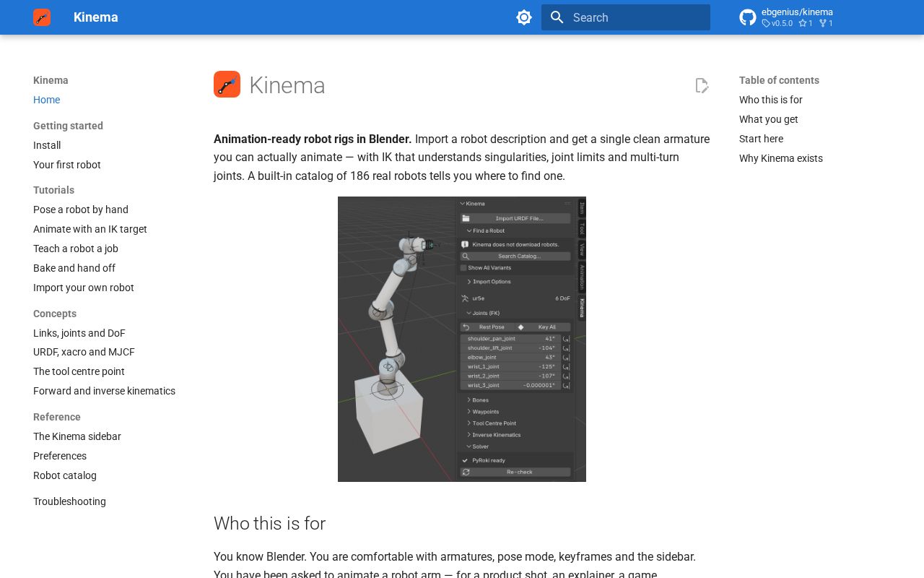
Task: Click the Kinema icon beside the page title
Action: point(227,85)
